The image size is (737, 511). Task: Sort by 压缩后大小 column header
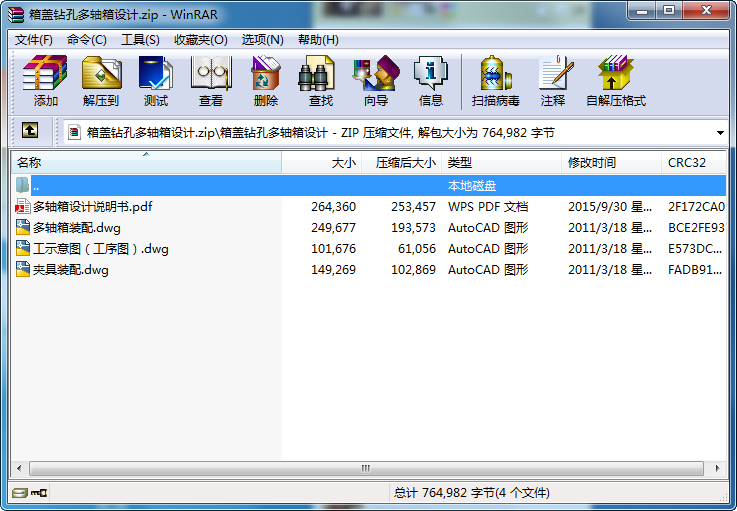[402, 163]
